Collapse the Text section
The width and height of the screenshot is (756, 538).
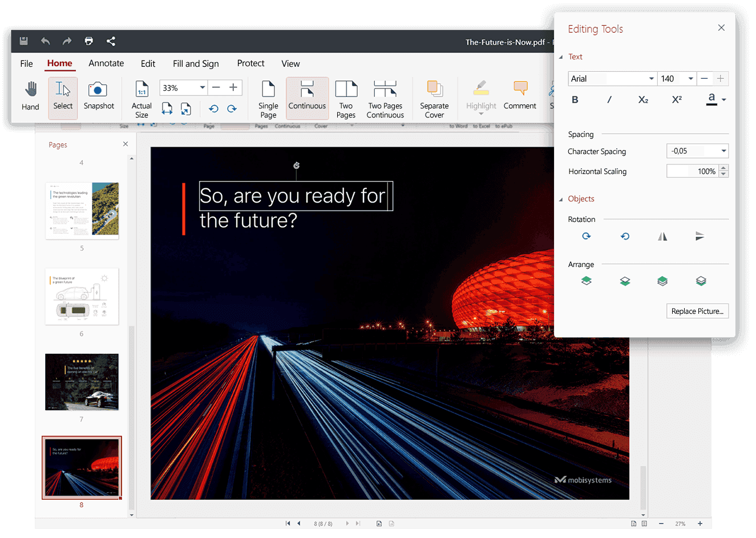(x=560, y=56)
